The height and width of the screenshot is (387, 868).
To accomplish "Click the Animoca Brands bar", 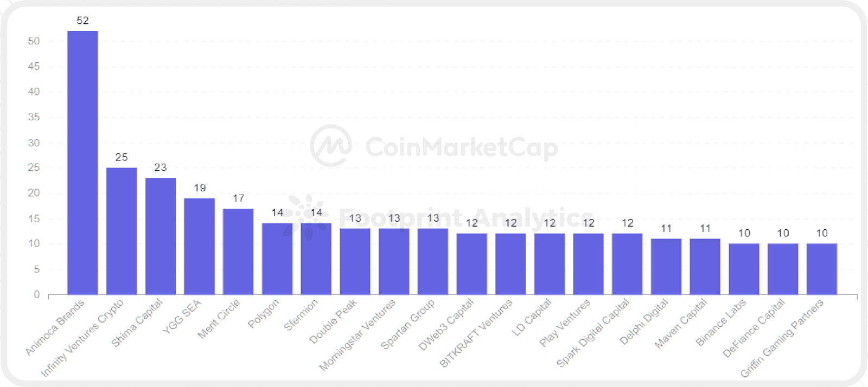I will (x=82, y=163).
